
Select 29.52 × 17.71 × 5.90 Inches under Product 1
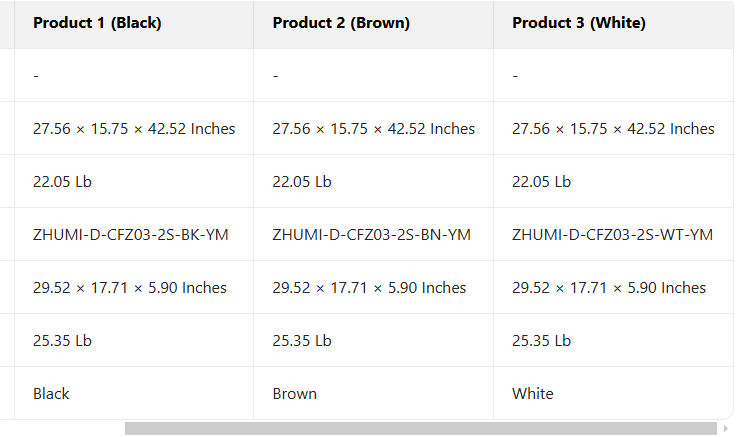[x=130, y=288]
